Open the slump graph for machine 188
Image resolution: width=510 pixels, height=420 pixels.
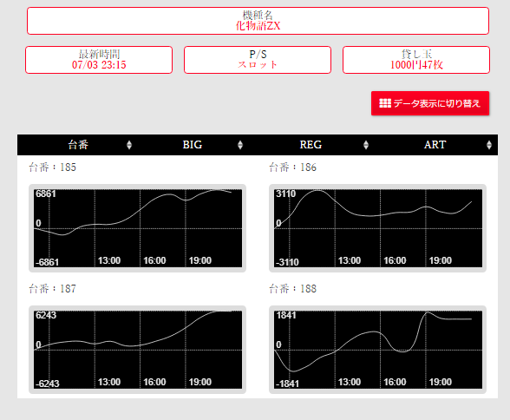377,350
